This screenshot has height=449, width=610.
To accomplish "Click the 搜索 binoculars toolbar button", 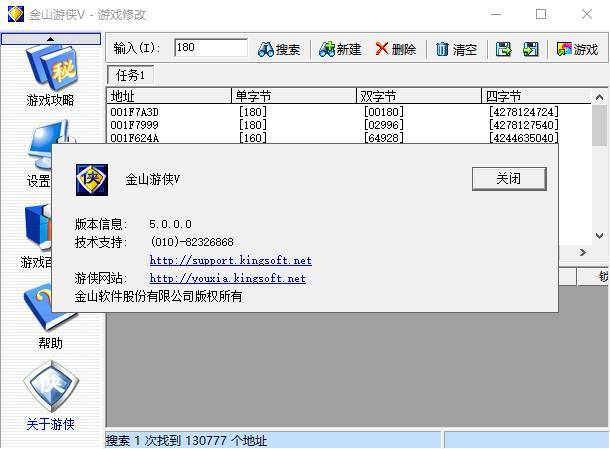I will tap(279, 49).
